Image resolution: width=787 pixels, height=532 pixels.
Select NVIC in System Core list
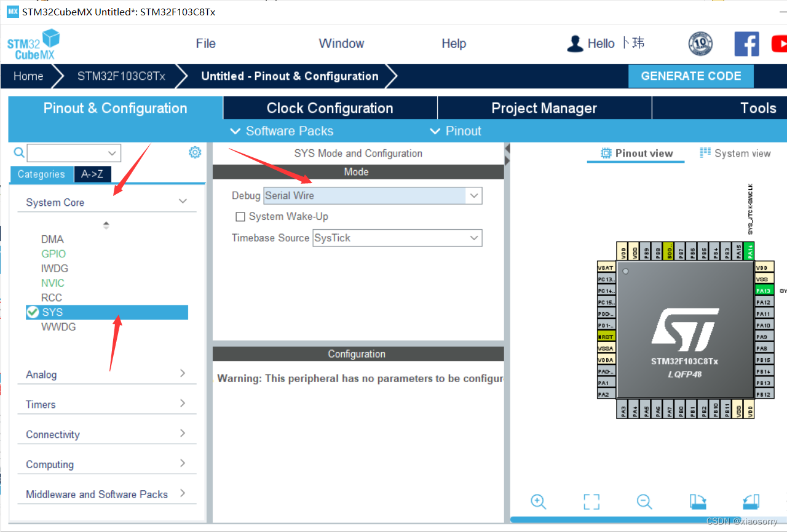click(x=53, y=283)
